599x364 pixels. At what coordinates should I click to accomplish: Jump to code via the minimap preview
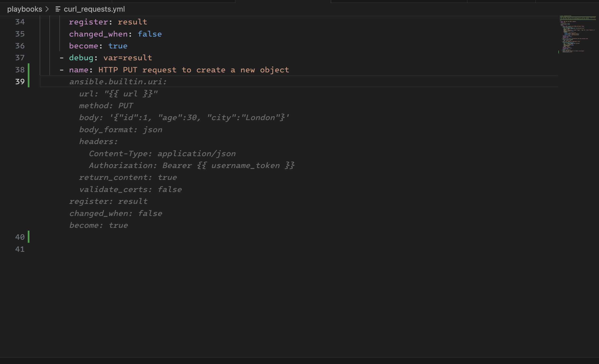(577, 34)
